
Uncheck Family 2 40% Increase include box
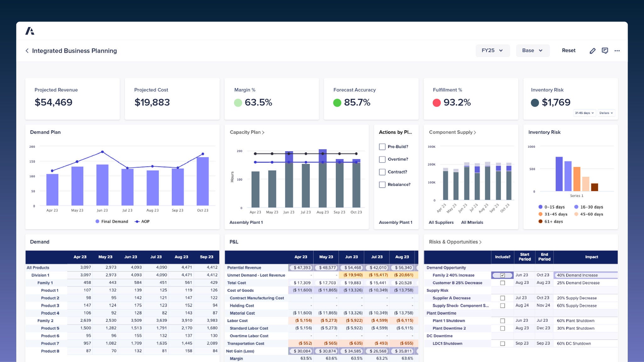coord(502,275)
